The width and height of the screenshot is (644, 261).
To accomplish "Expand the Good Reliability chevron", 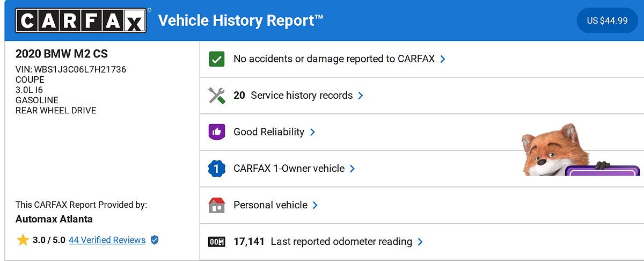I will tap(312, 132).
